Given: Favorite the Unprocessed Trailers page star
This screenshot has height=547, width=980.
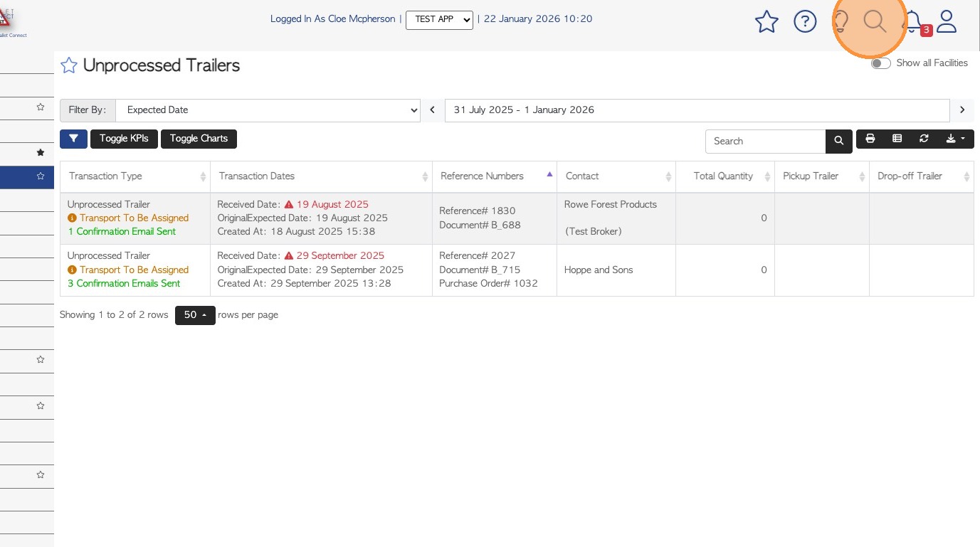Looking at the screenshot, I should point(68,65).
